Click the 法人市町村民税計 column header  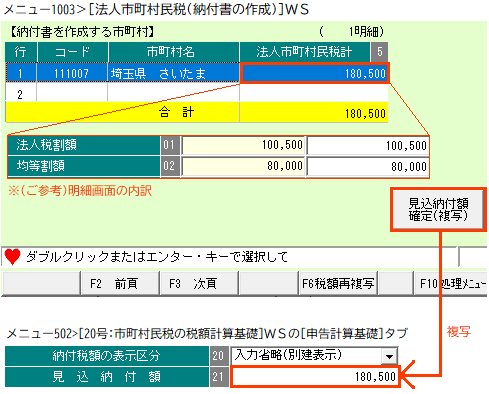(x=304, y=52)
